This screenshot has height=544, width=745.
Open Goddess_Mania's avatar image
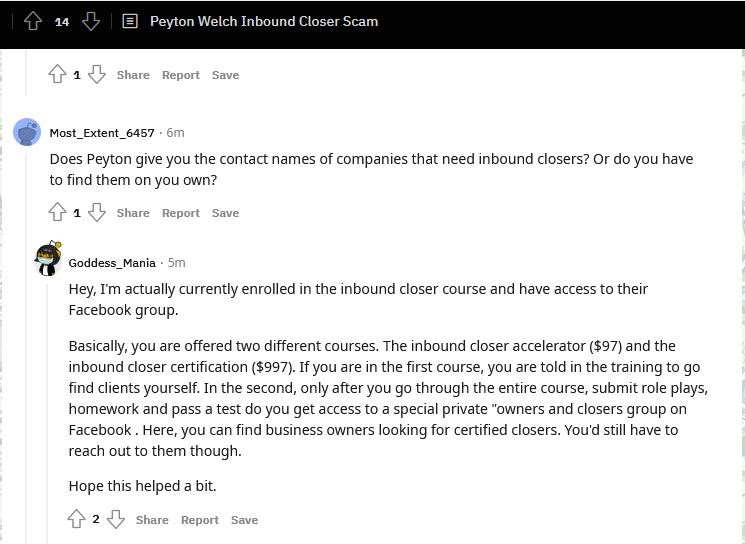[48, 258]
